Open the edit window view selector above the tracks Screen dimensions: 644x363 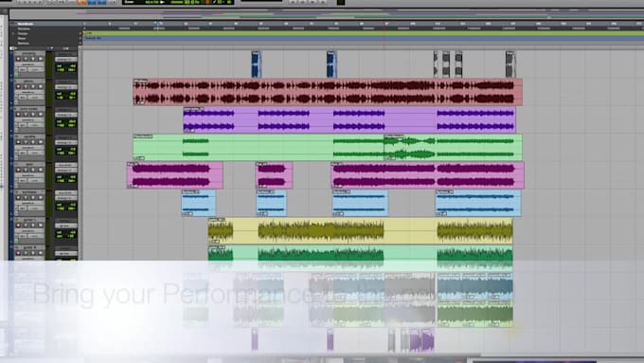(12, 48)
